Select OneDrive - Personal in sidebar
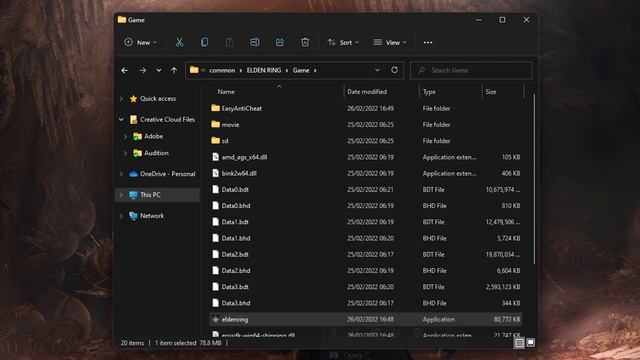Image resolution: width=640 pixels, height=360 pixels. 167,174
